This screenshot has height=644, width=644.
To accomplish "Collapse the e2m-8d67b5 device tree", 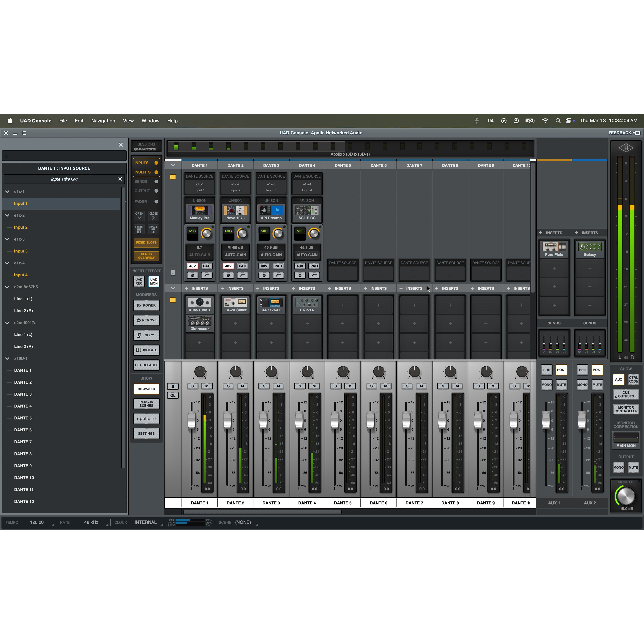I will 7,287.
